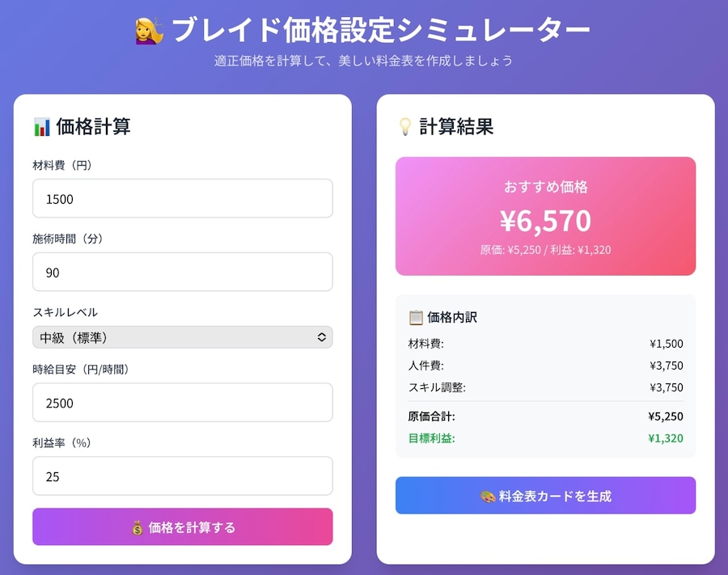728x575 pixels.
Task: Click the 目標利益 ¥1,320 value
Action: point(666,438)
